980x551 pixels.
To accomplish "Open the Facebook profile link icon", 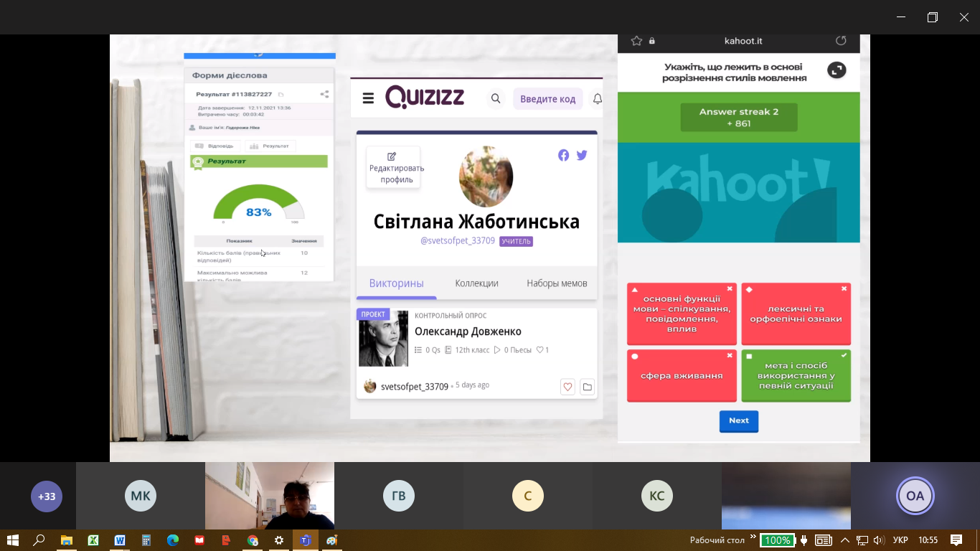I will click(x=563, y=155).
